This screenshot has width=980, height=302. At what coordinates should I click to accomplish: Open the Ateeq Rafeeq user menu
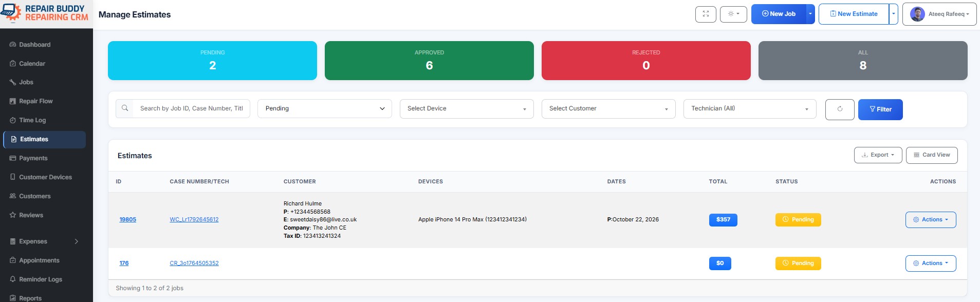(x=939, y=14)
